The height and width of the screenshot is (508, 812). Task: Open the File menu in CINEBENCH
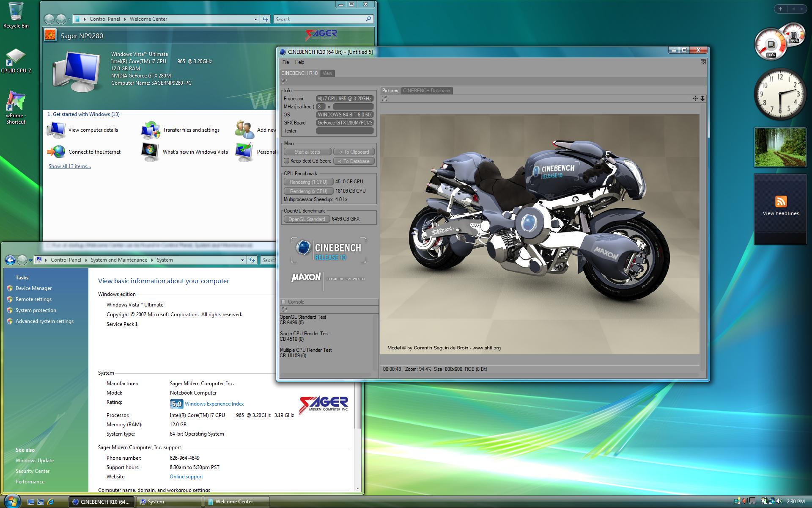[286, 62]
